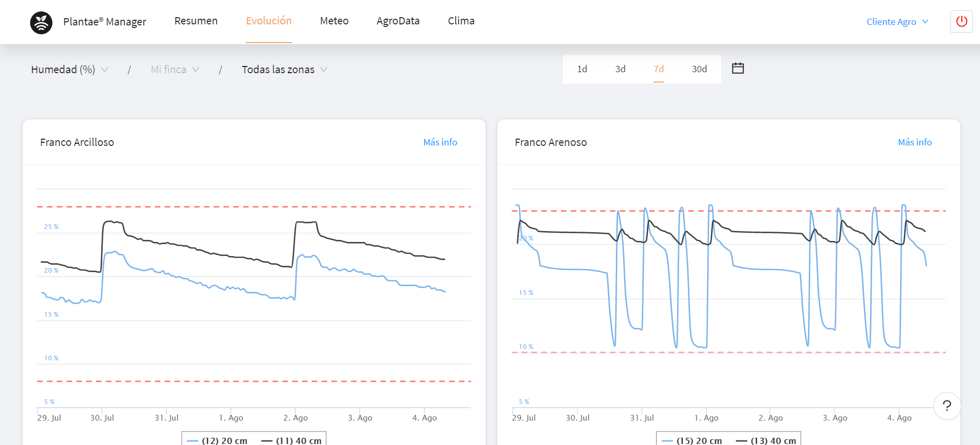Open the calendar date picker icon
Screen dimensions: 980x445
[x=738, y=69]
